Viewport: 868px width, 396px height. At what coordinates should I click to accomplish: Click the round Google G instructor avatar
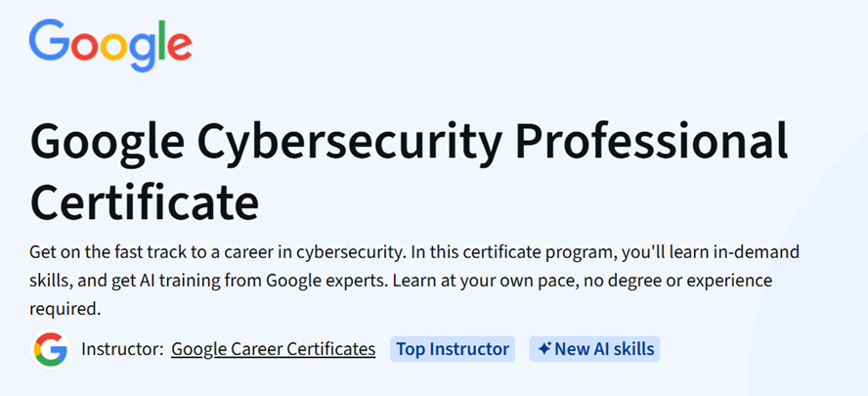[x=50, y=349]
